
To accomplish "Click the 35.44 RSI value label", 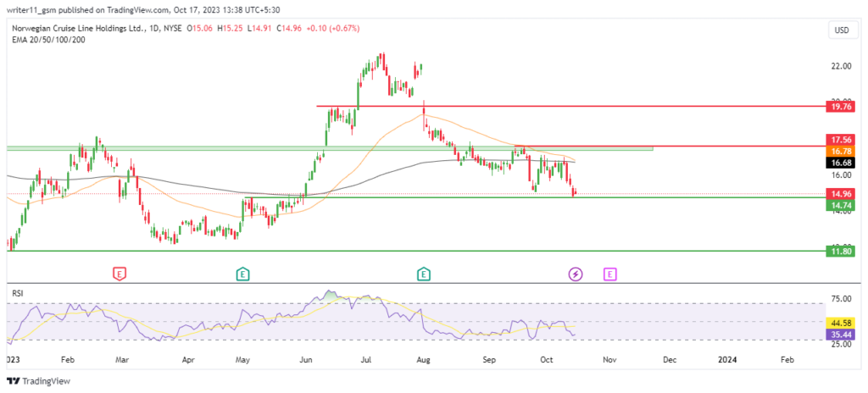I will tap(839, 335).
